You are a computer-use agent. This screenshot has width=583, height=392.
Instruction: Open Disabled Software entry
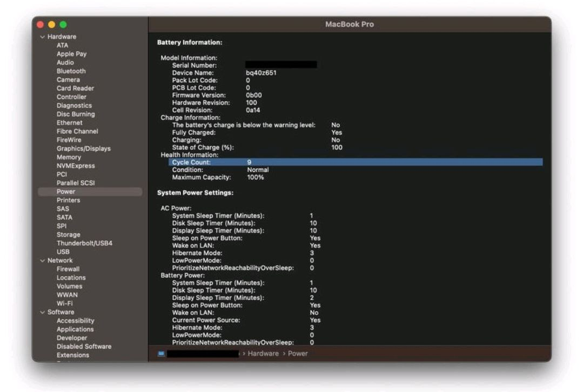click(x=84, y=347)
